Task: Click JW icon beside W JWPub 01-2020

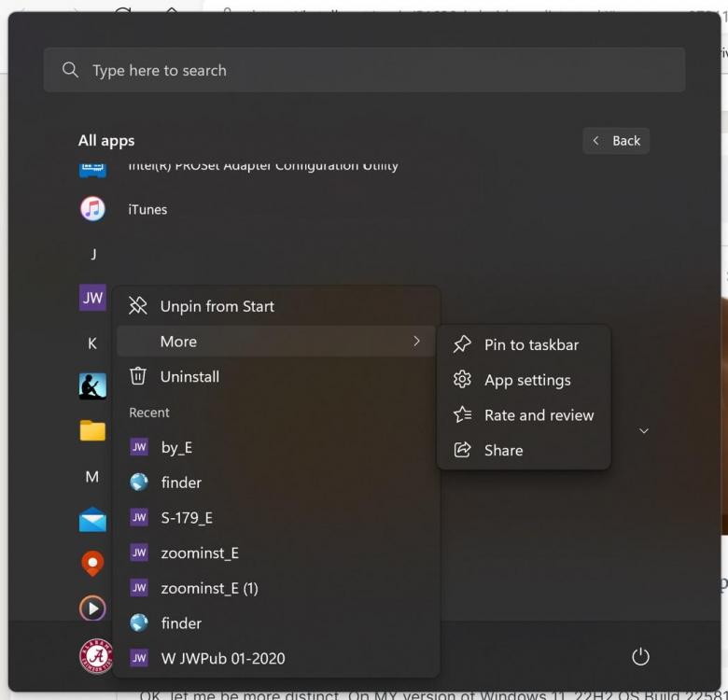Action: [x=139, y=658]
